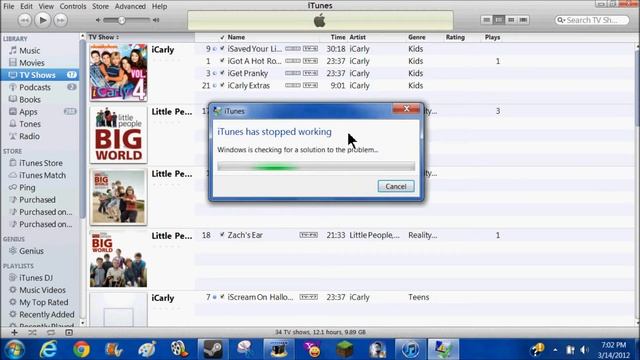Switch to the iTunes taskbar icon

410,350
